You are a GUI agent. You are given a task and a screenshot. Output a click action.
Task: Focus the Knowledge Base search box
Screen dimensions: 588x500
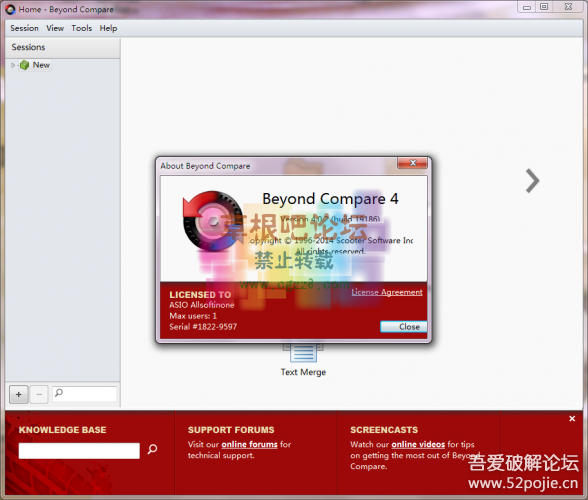(79, 450)
